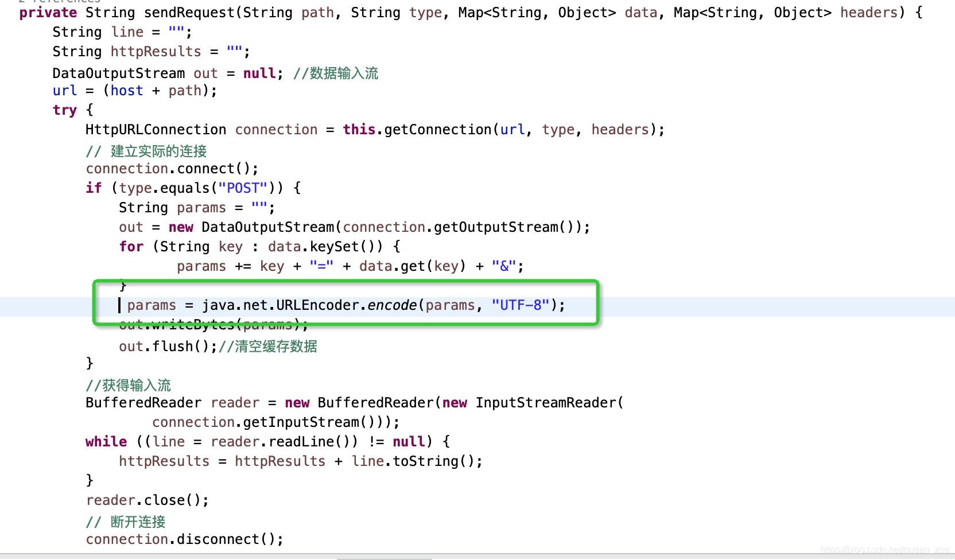Click the 'reader.close();' statement
955x560 pixels.
(147, 500)
